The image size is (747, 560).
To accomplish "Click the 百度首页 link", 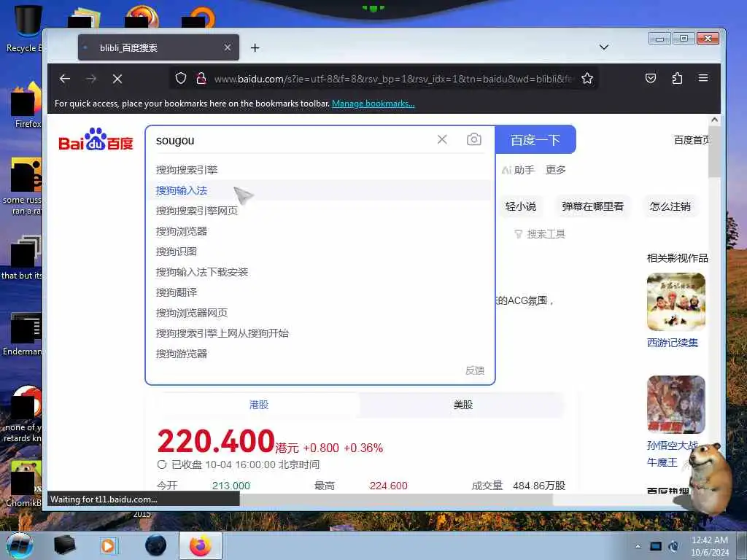I will pyautogui.click(x=691, y=140).
